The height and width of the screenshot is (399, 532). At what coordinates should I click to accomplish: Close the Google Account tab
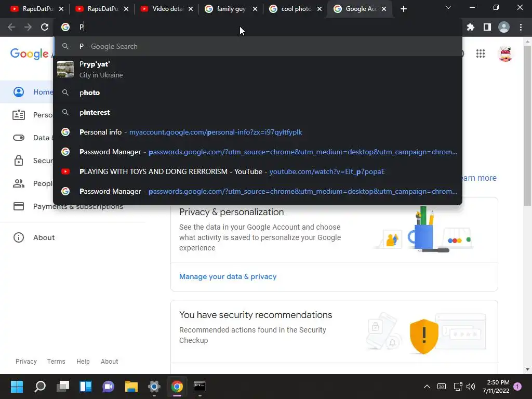[x=384, y=9]
